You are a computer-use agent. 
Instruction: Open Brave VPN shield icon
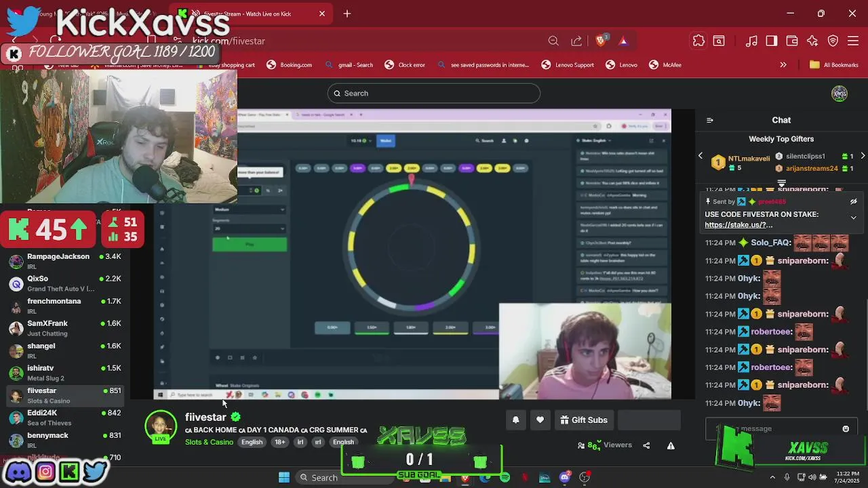tap(833, 41)
